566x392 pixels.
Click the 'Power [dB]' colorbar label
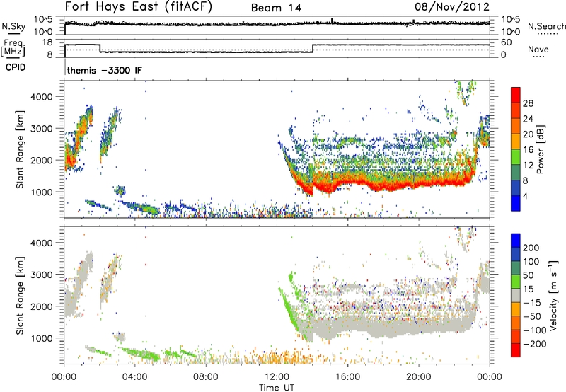541,149
